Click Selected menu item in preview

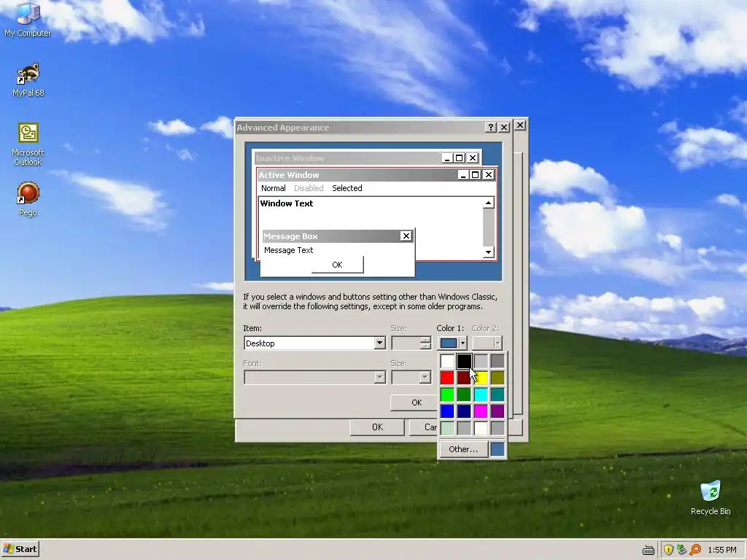pos(347,188)
